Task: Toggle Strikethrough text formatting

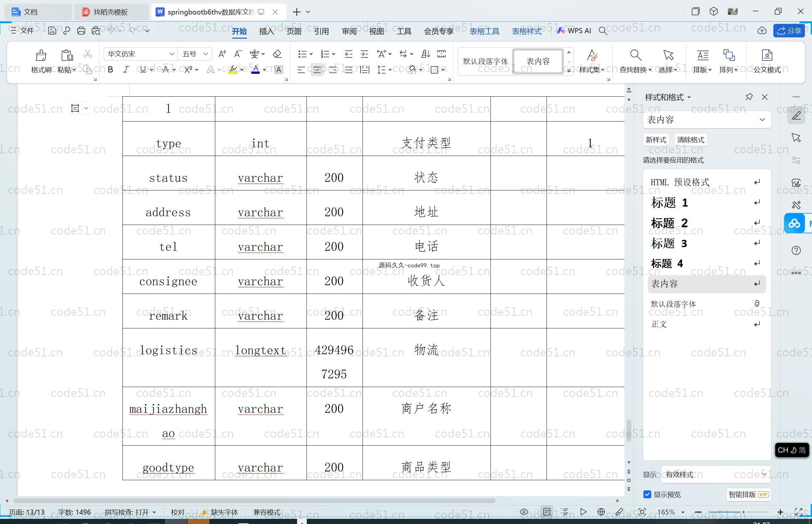Action: click(165, 69)
